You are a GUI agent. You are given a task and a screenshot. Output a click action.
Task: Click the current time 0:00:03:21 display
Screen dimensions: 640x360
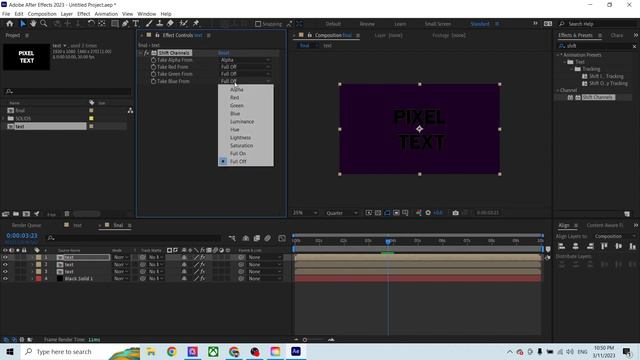coord(22,236)
